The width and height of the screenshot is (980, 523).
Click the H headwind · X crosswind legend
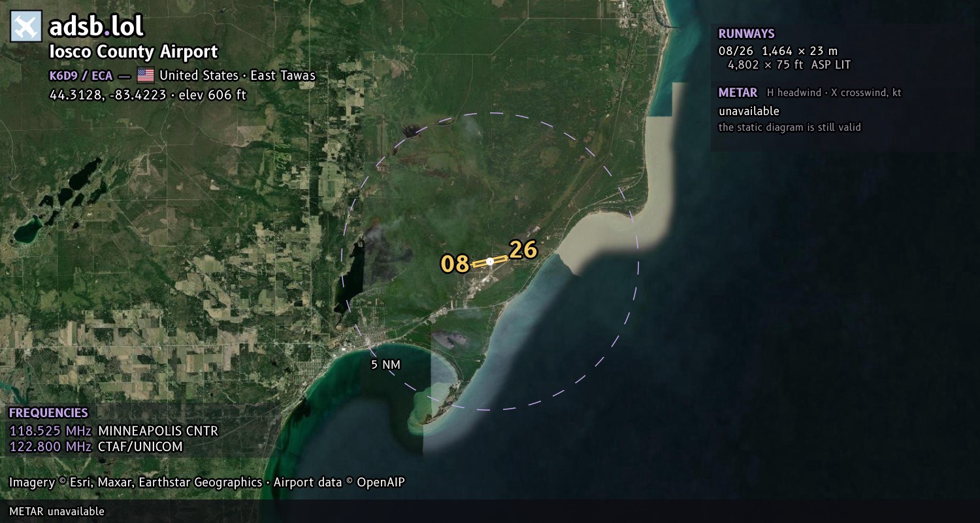pos(834,93)
